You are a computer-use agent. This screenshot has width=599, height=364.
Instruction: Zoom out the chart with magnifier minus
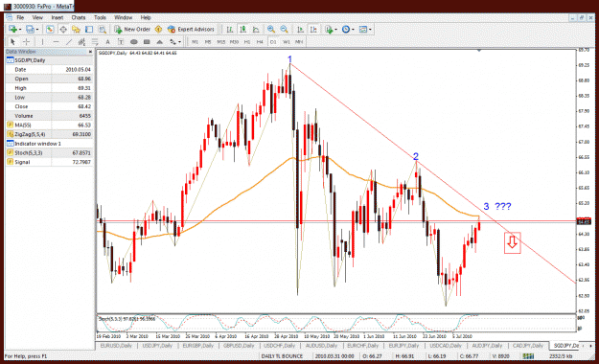click(x=285, y=30)
